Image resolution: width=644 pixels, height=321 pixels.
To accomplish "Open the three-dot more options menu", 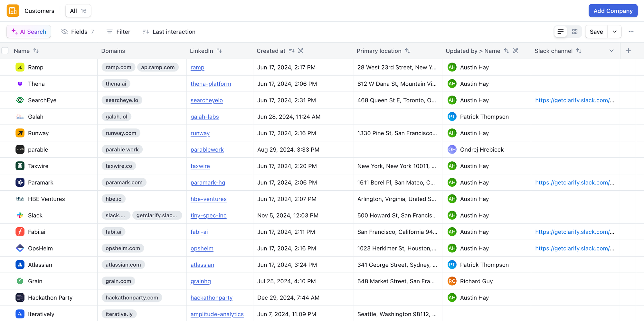I will [x=631, y=32].
